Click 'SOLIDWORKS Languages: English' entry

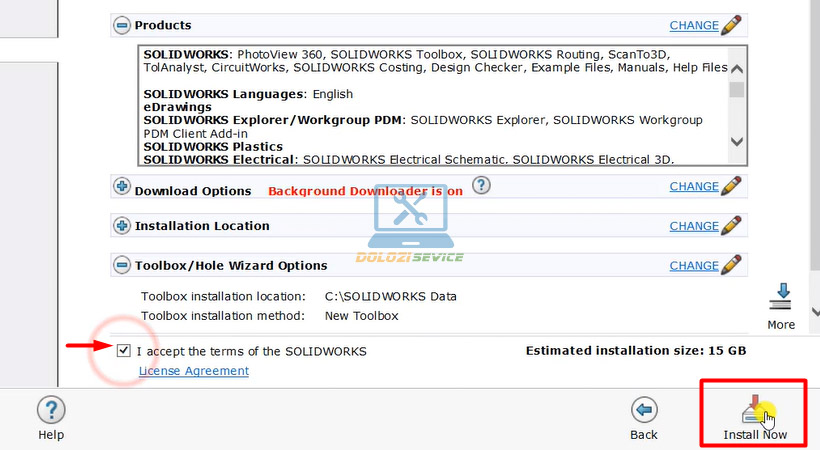[x=248, y=94]
